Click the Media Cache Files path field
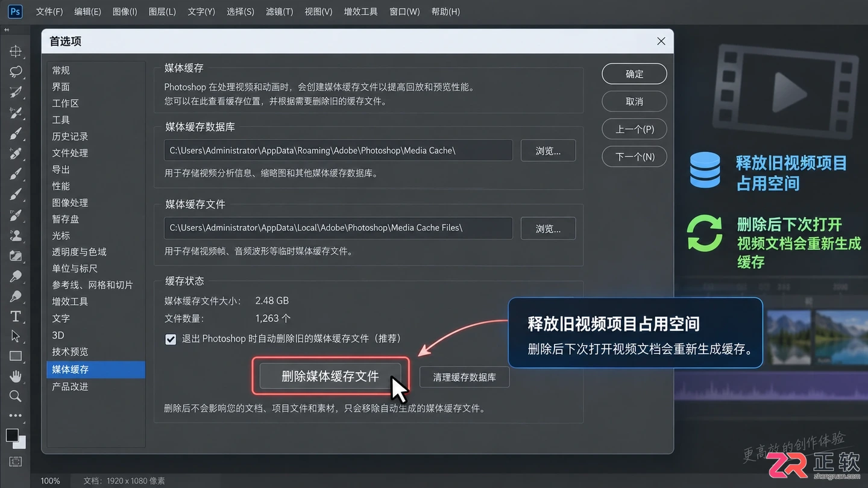 [x=338, y=228]
